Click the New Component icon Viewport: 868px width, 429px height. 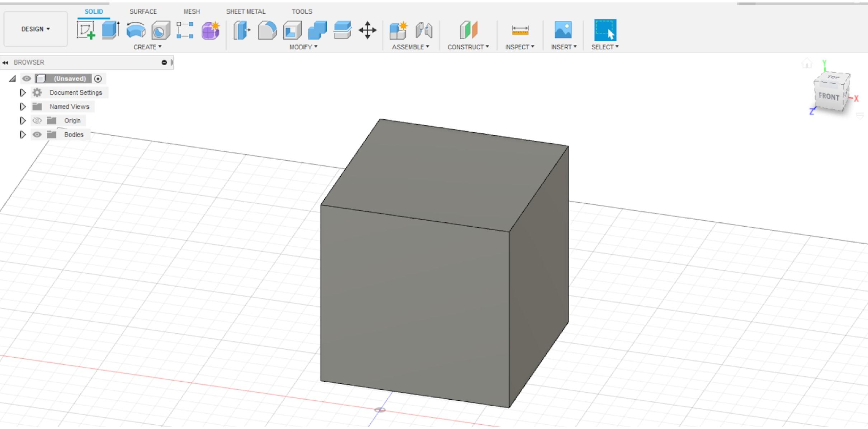398,30
